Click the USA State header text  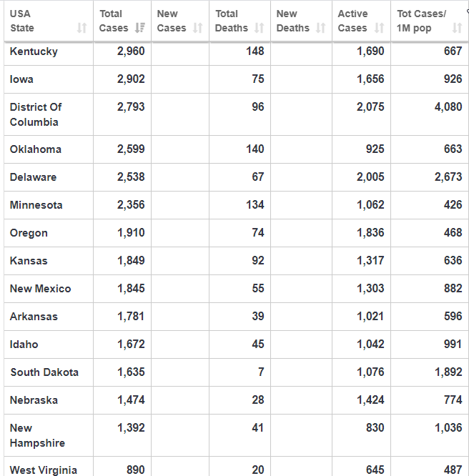click(x=21, y=21)
